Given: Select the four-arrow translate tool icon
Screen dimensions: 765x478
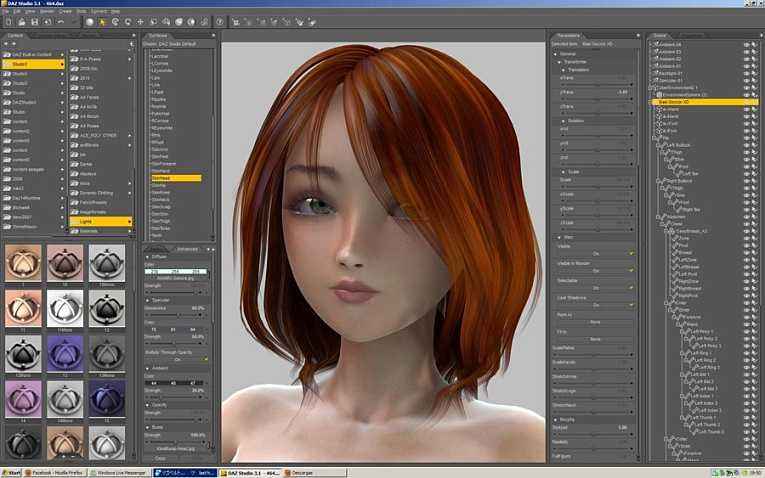Looking at the screenshot, I should tap(141, 21).
